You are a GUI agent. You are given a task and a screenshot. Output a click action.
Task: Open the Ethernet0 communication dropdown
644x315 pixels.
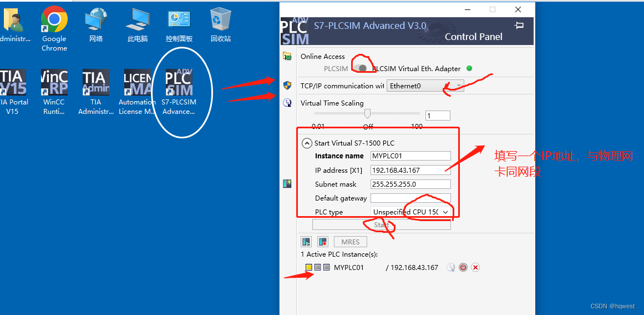[425, 86]
